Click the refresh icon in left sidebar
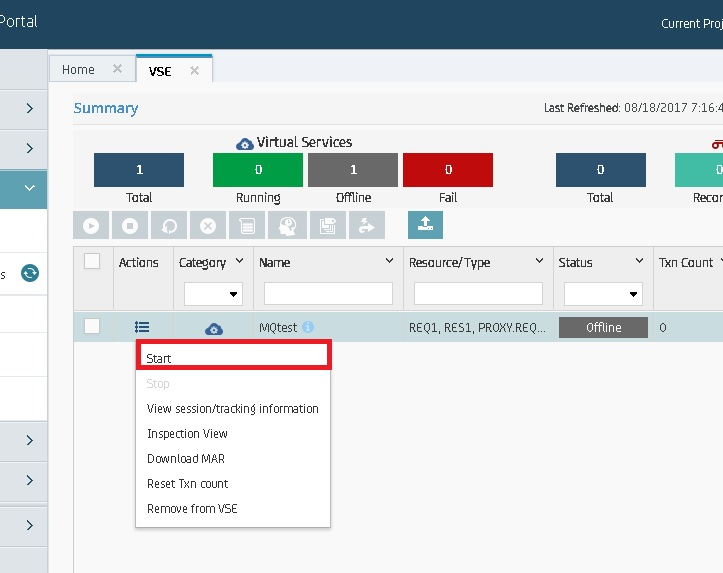The image size is (723, 573). click(30, 273)
